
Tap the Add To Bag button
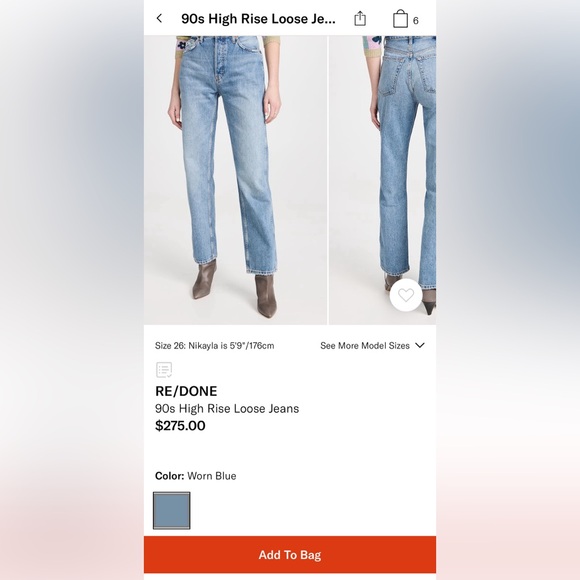290,554
